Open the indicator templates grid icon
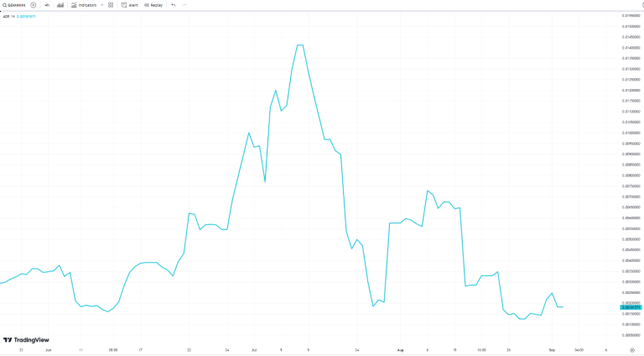The width and height of the screenshot is (644, 356). 111,5
